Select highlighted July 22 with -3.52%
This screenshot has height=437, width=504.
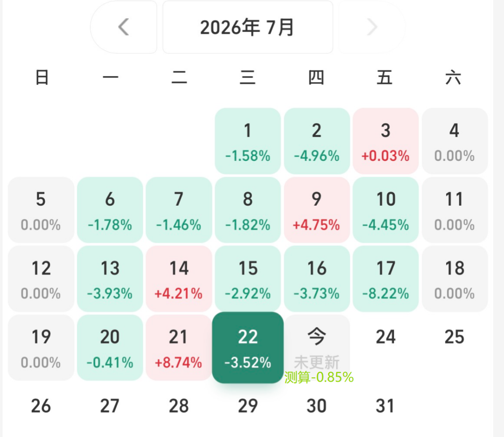[x=248, y=347]
